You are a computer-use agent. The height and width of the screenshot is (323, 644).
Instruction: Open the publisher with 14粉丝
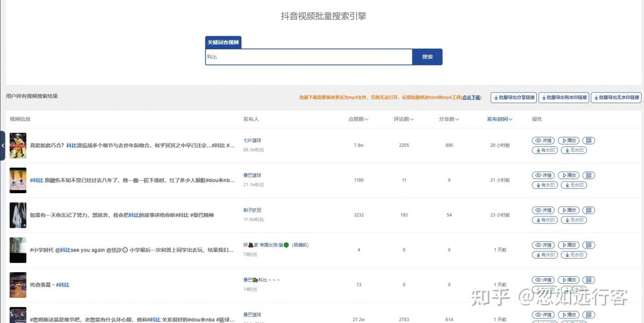pos(262,280)
